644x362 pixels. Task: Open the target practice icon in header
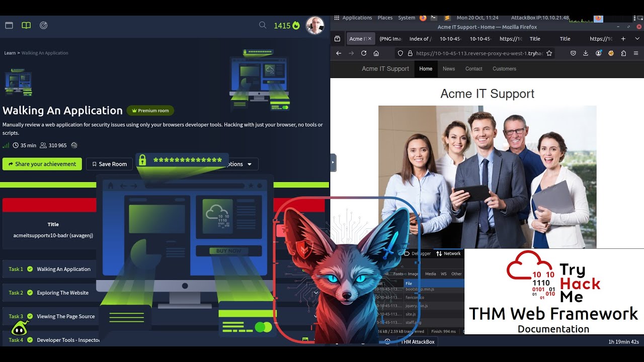pos(44,25)
